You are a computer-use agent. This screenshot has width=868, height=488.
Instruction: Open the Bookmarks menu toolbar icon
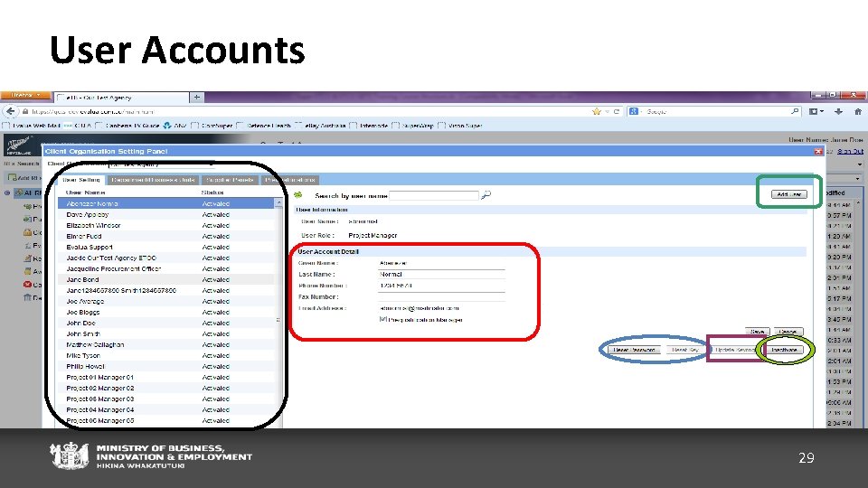816,111
